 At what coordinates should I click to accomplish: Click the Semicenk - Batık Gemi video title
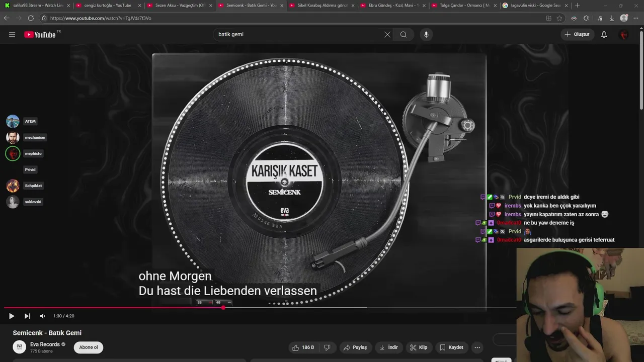click(x=47, y=333)
